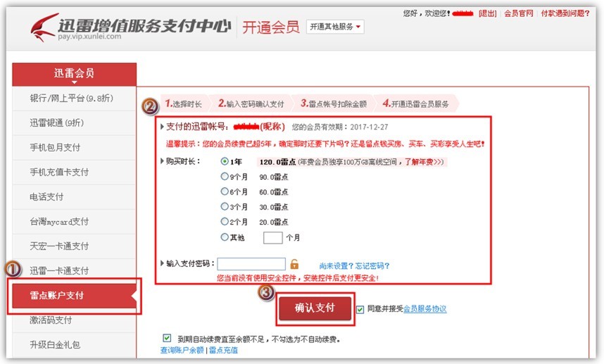
Task: Click the 60.0雷点 price text
Action: coord(274,192)
